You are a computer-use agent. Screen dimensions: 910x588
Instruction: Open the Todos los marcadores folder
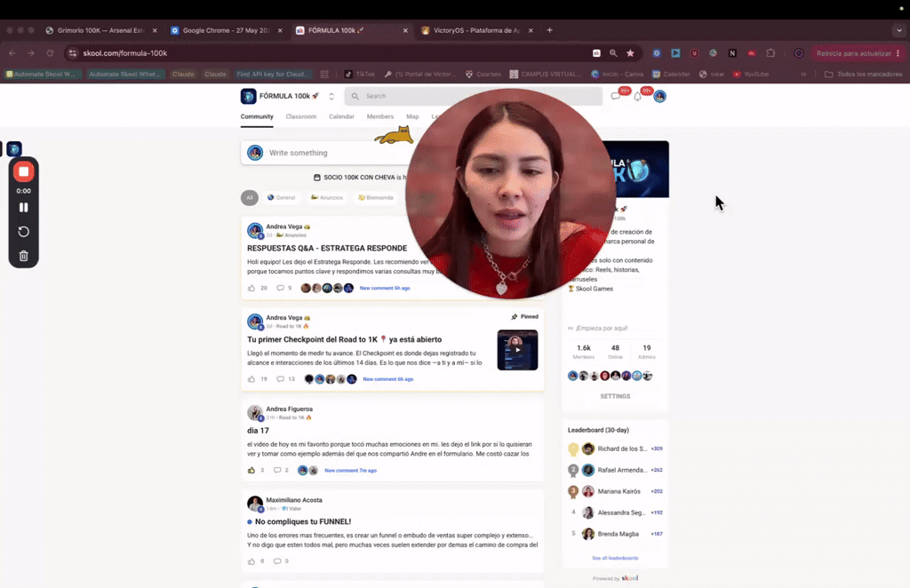(x=864, y=75)
